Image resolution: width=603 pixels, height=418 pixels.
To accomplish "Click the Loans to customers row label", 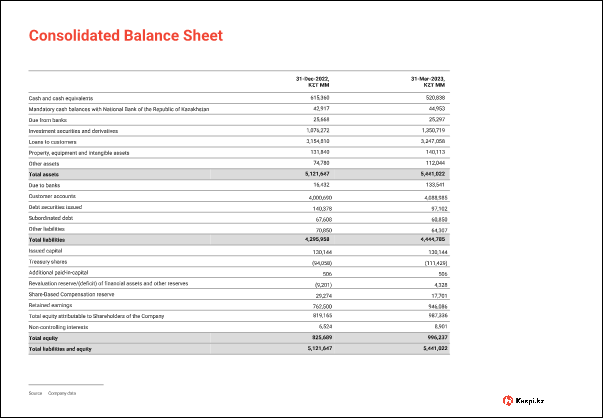I will tap(54, 142).
